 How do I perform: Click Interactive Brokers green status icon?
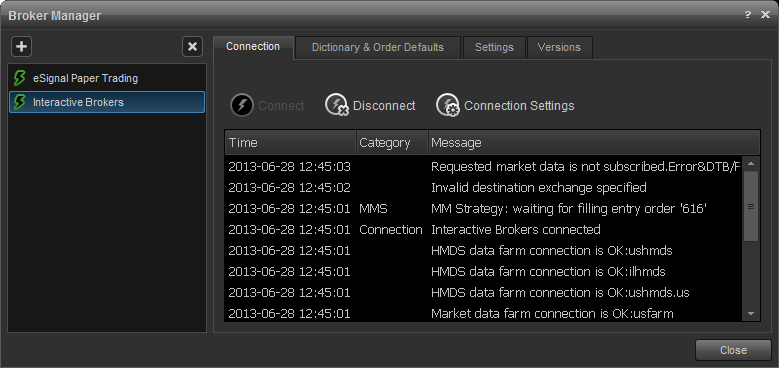tap(19, 102)
